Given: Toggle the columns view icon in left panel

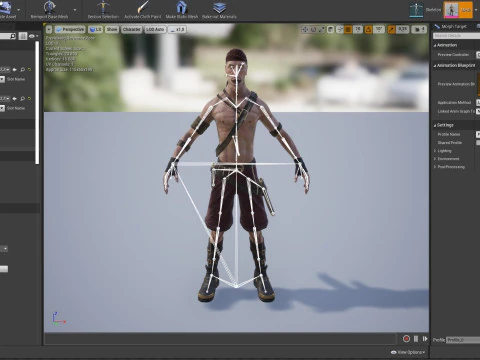Looking at the screenshot, I should point(23,36).
